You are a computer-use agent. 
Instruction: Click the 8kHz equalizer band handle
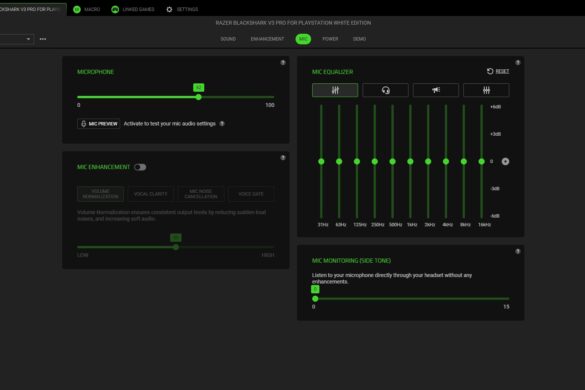click(x=464, y=161)
